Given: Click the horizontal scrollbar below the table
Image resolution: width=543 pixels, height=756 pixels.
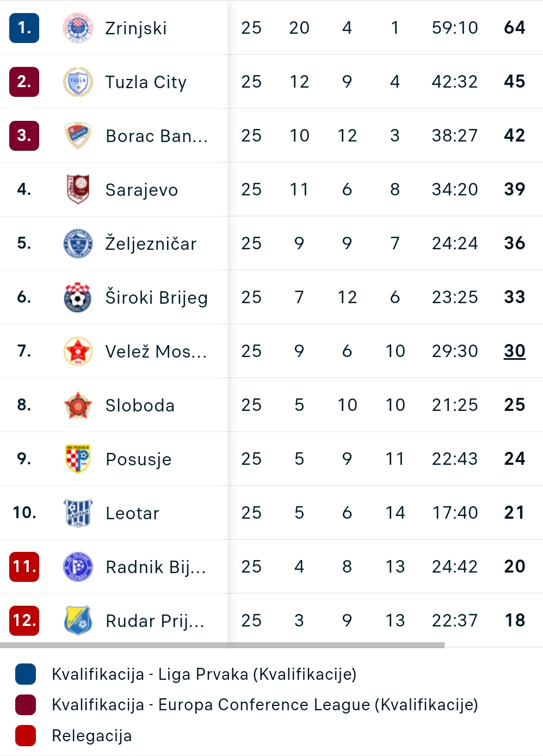Looking at the screenshot, I should coord(222,645).
